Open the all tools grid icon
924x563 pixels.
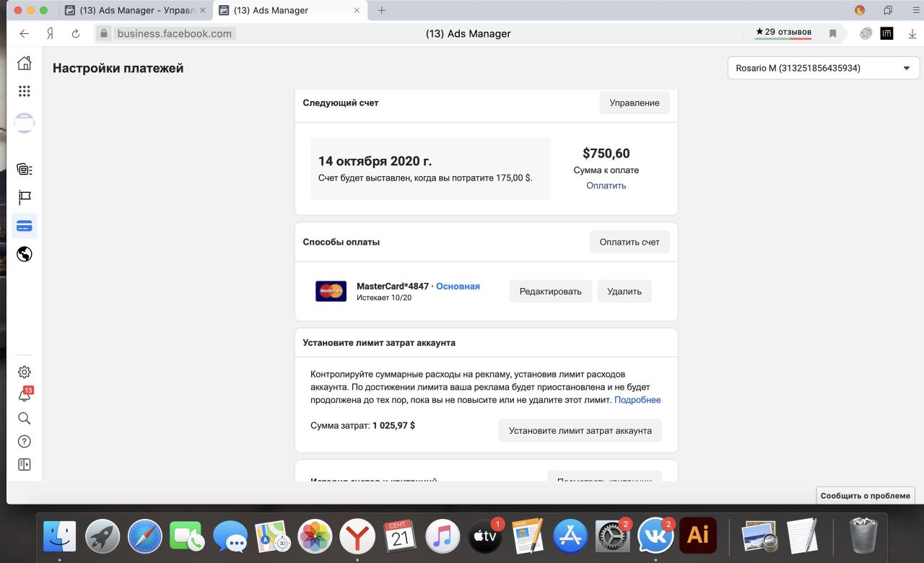pyautogui.click(x=24, y=91)
